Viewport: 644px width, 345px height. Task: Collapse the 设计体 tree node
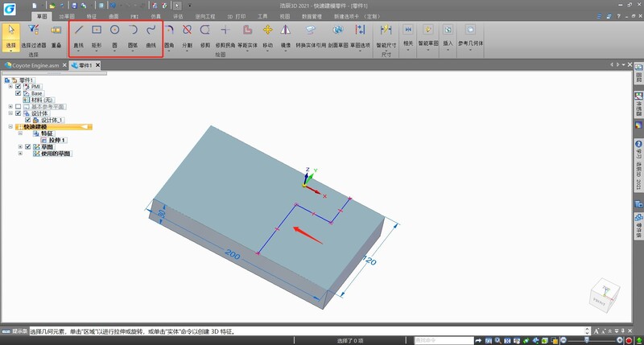[x=10, y=113]
